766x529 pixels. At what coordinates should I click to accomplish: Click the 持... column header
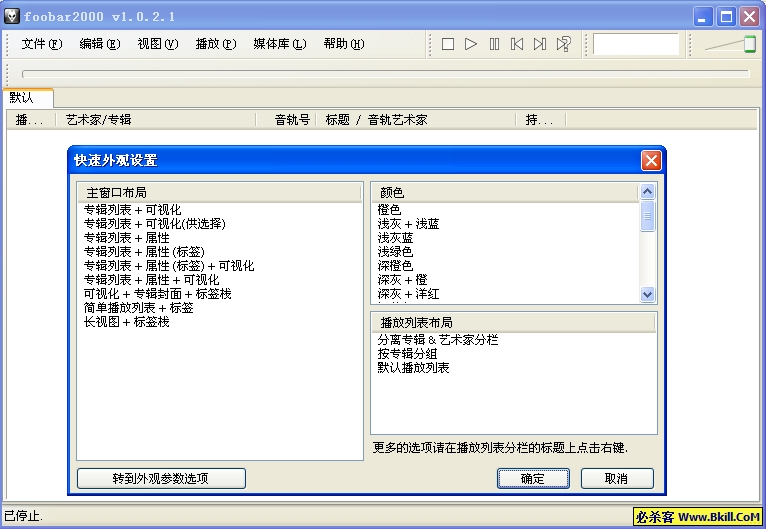(541, 120)
